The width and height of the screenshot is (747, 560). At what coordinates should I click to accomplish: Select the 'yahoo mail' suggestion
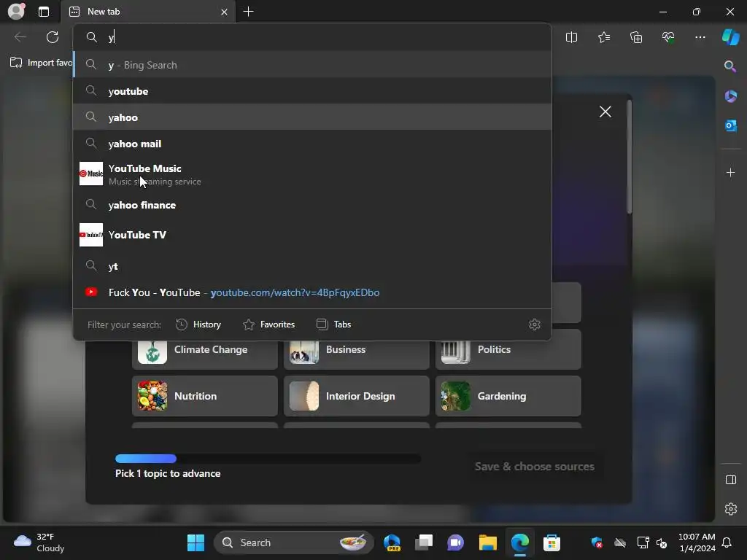point(312,144)
